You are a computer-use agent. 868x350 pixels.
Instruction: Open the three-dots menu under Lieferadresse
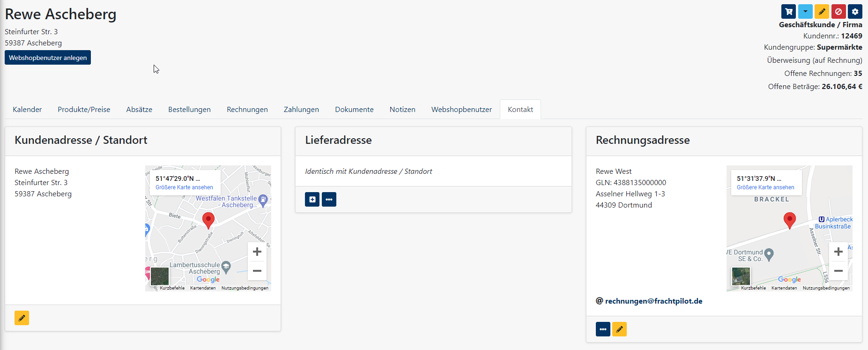329,199
